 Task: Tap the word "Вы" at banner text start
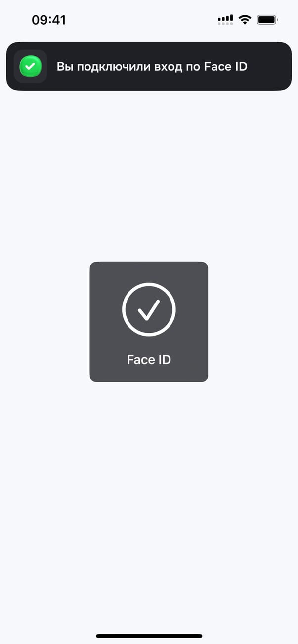[64, 66]
